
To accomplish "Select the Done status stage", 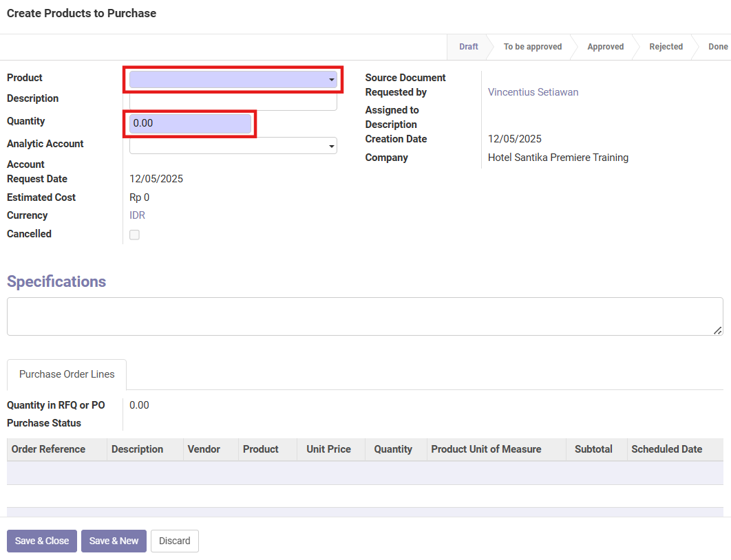I will coord(717,47).
